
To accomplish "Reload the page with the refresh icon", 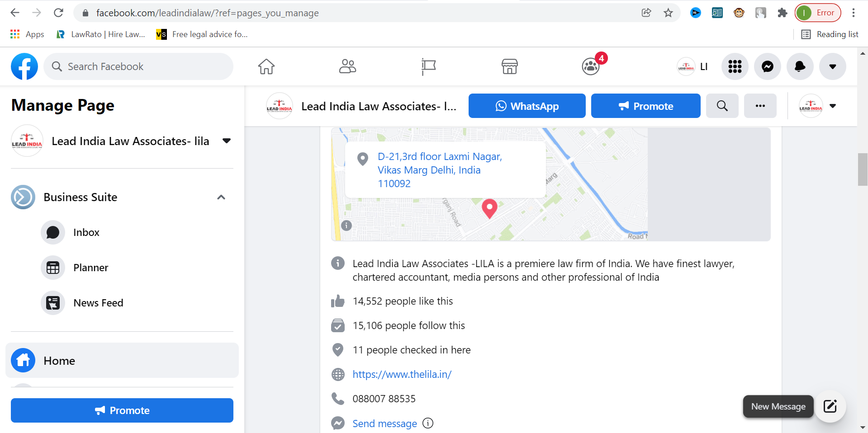I will 58,13.
